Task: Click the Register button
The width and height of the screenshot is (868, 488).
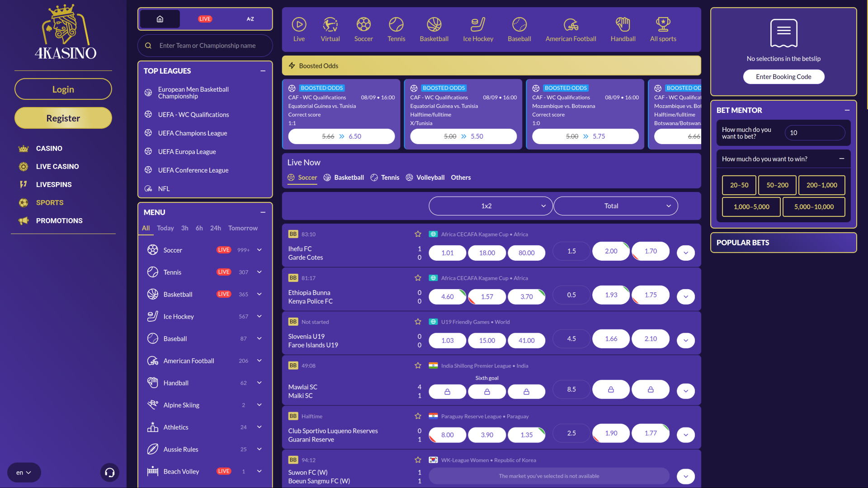Action: [63, 118]
